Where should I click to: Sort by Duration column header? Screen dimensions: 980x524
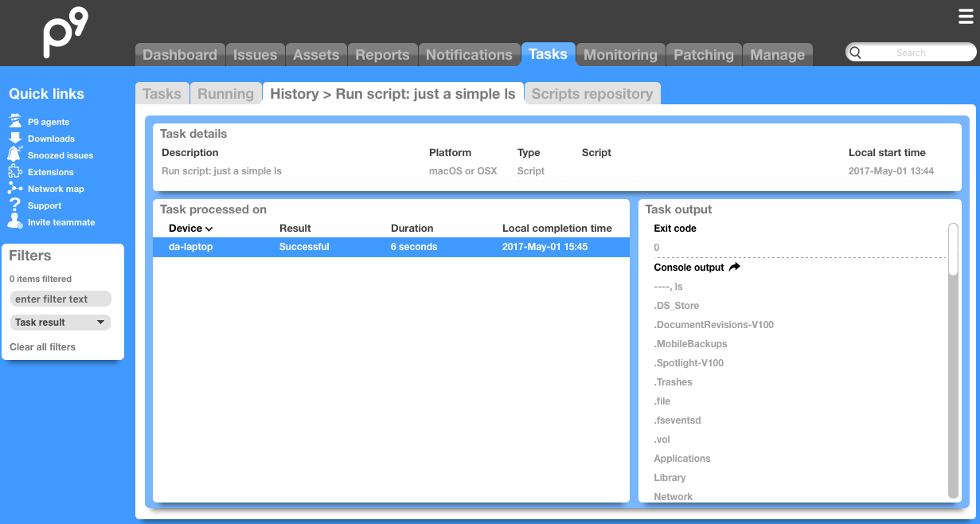(x=412, y=228)
